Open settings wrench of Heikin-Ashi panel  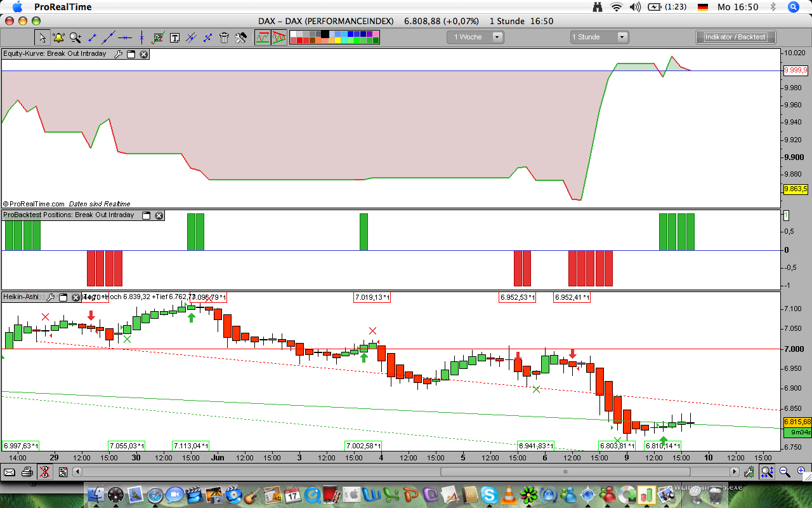point(50,297)
